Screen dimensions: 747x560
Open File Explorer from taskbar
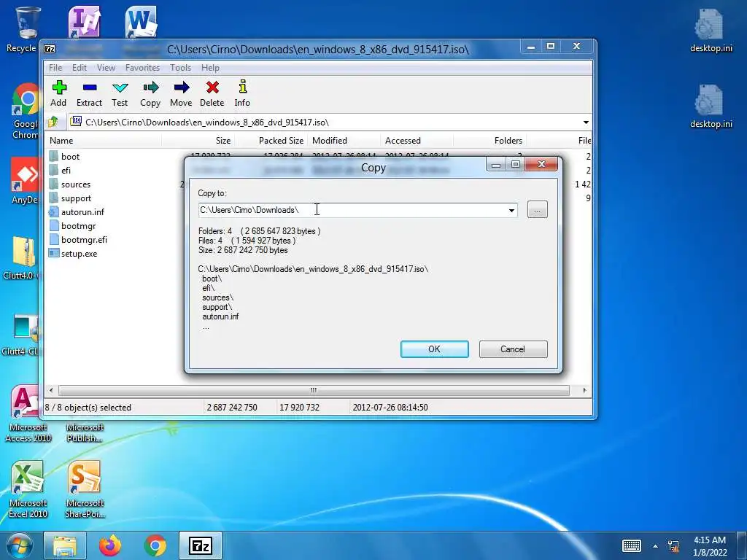pos(65,545)
